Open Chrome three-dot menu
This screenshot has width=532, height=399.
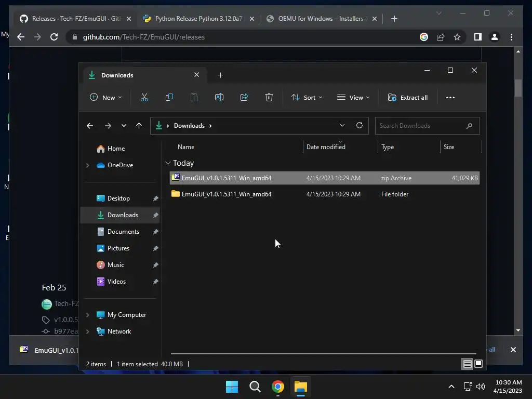[x=511, y=37]
